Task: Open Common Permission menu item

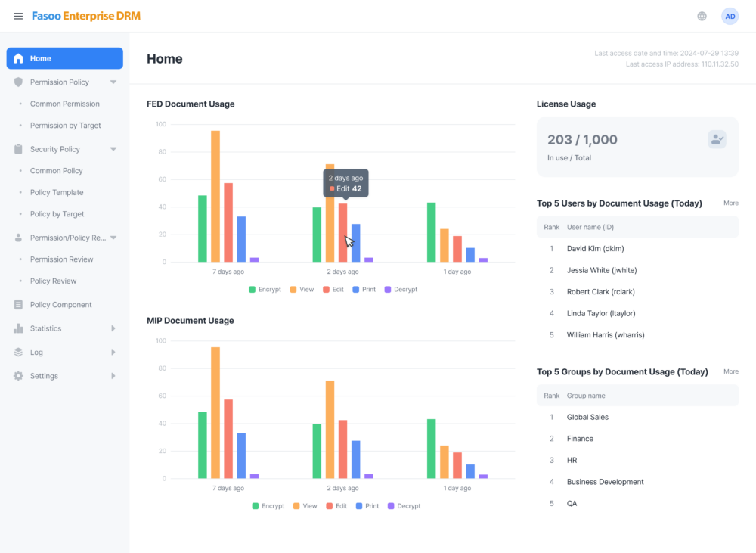Action: click(x=64, y=104)
